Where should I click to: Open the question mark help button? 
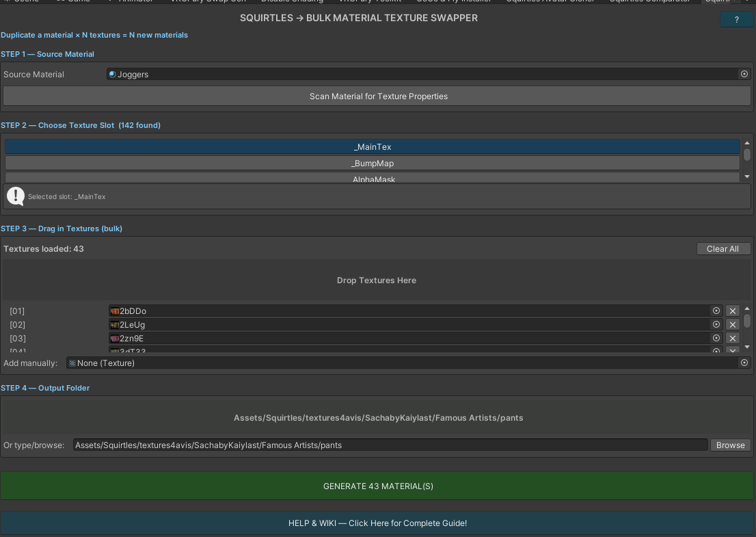click(x=736, y=19)
